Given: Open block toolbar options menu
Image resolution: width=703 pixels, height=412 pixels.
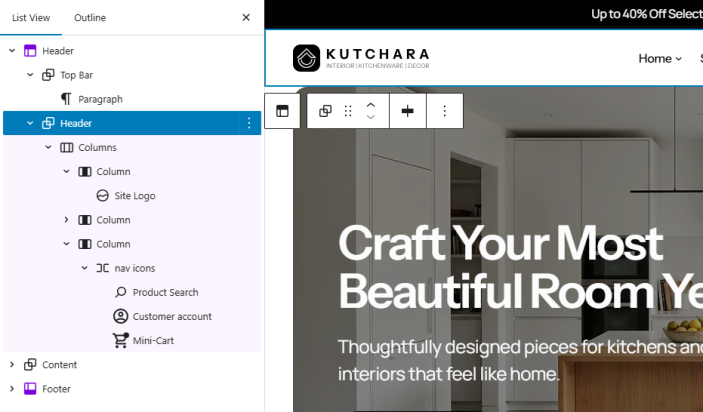Looking at the screenshot, I should (x=444, y=111).
